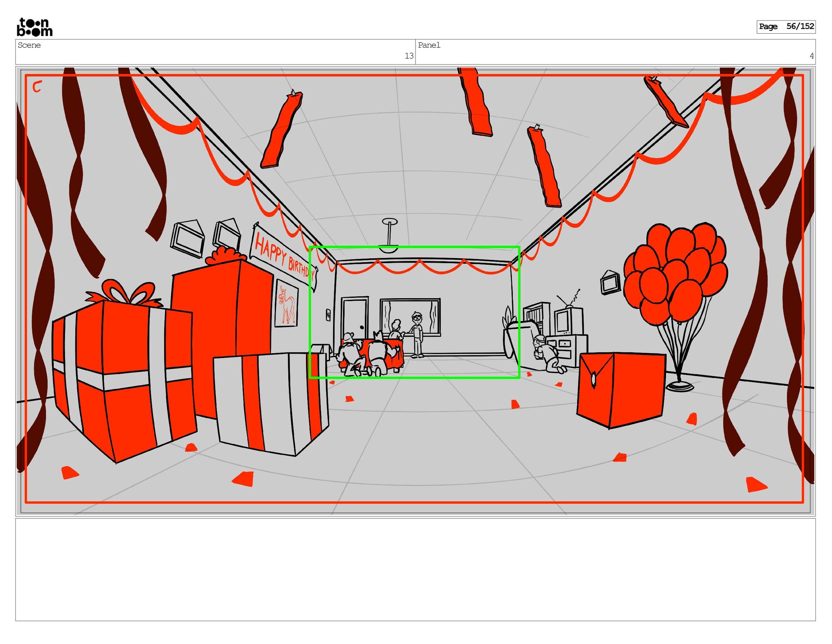Click the small picture frame on right wall
The height and width of the screenshot is (644, 832).
click(x=610, y=283)
